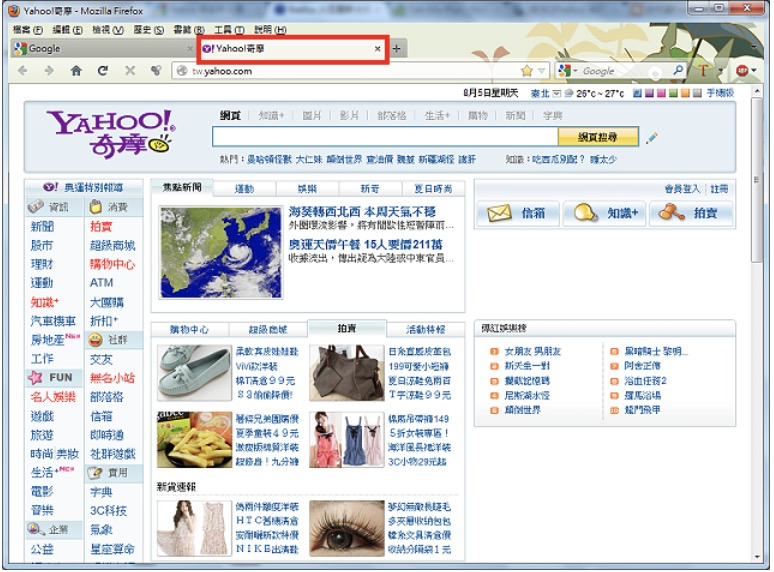Expand the Adblock Plus dropdown arrow
Screen dimensions: 774x572
[x=754, y=71]
